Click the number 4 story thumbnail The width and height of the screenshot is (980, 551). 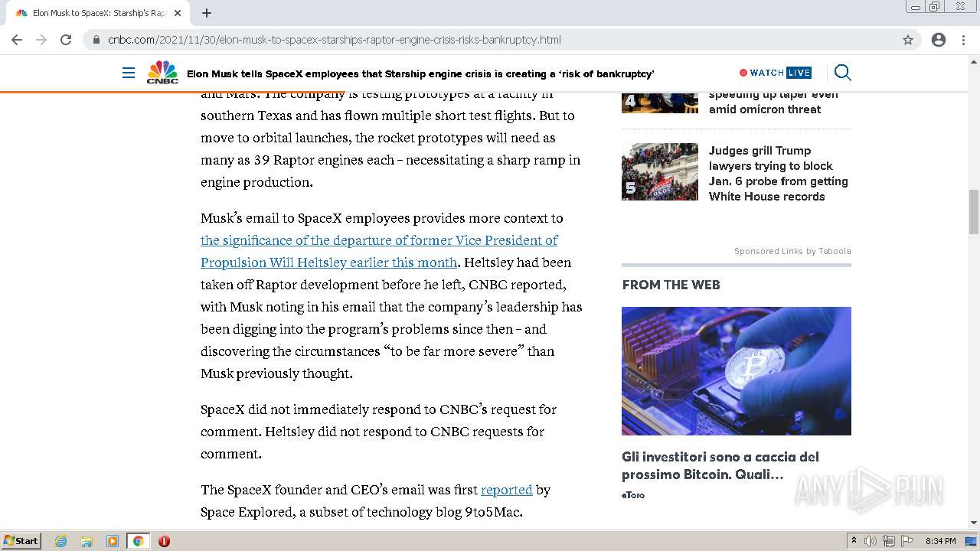click(x=660, y=103)
